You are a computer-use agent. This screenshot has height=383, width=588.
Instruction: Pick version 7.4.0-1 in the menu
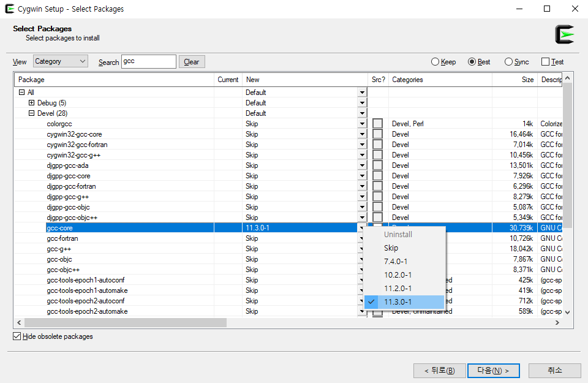pyautogui.click(x=404, y=262)
